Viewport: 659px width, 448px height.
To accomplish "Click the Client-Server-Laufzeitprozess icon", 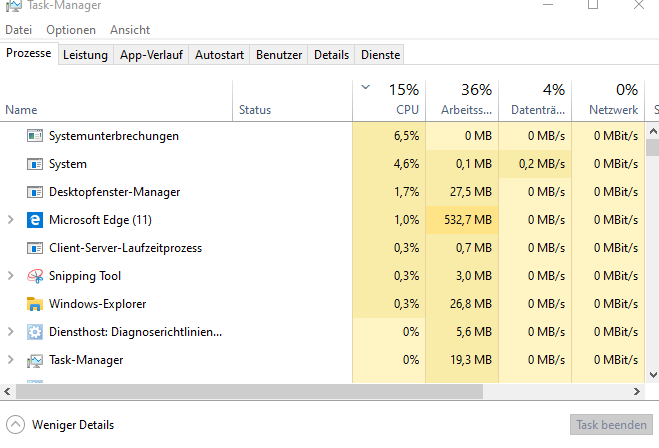I will click(x=35, y=248).
